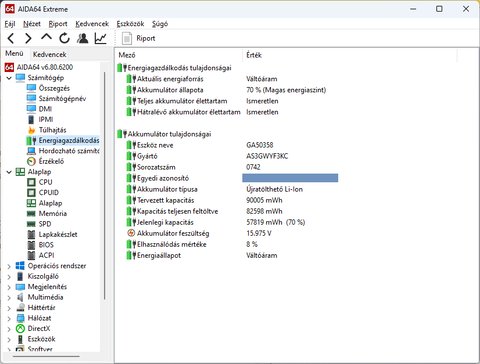The image size is (480, 364).
Task: Click the Back arrow toolbar icon
Action: pyautogui.click(x=11, y=38)
